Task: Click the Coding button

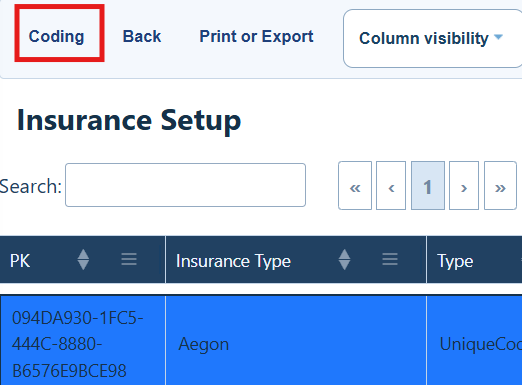Action: coord(56,36)
